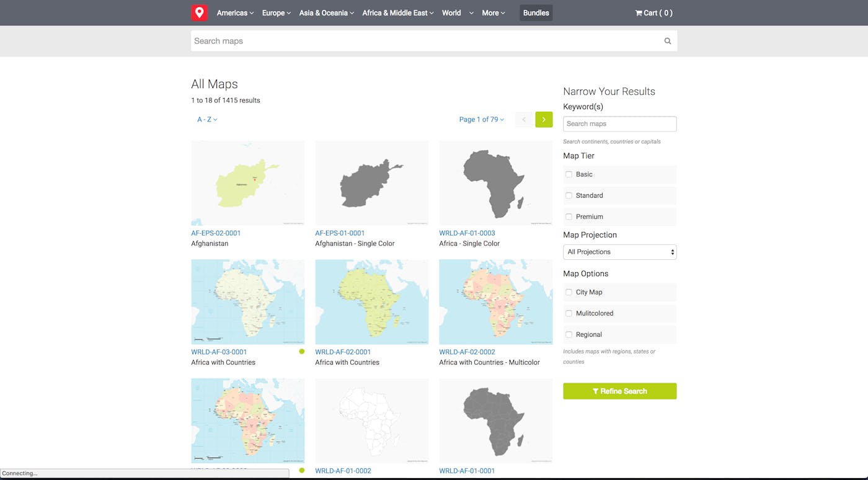Open the Page 1 of 79 selector
Screen dimensions: 868x480
pos(481,120)
